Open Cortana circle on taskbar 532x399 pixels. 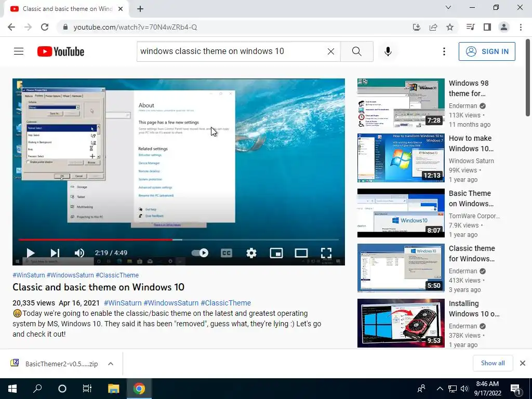[62, 389]
